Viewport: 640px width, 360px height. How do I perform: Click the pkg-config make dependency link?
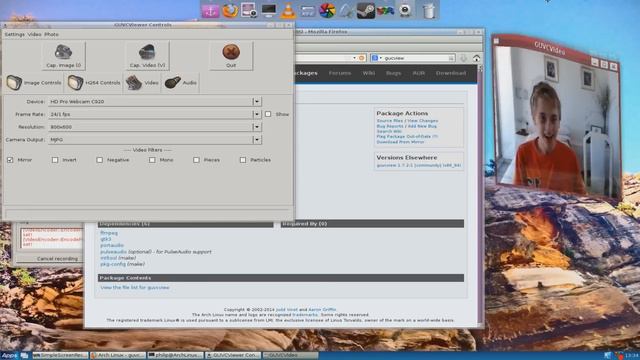113,264
